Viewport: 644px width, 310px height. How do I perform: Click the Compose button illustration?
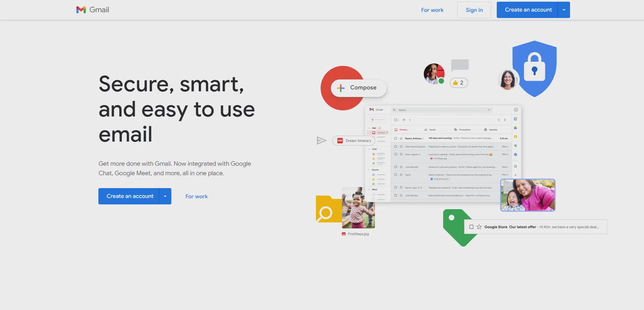[x=358, y=88]
